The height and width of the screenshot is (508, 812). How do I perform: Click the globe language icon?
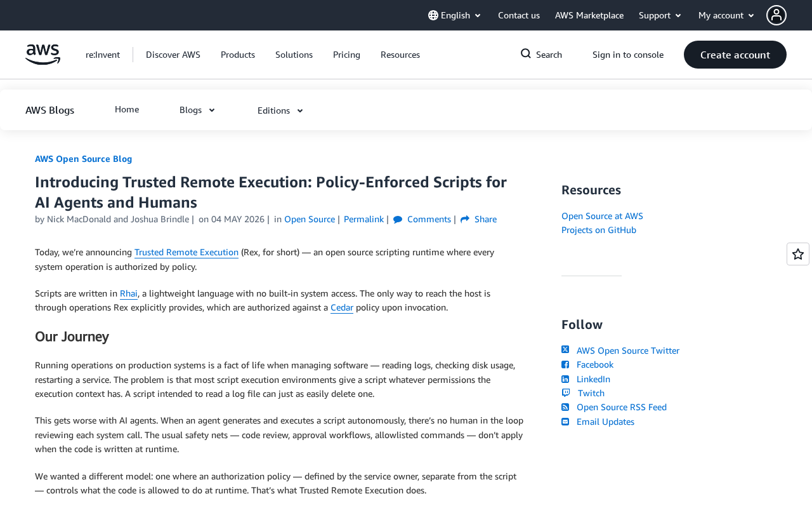(433, 15)
